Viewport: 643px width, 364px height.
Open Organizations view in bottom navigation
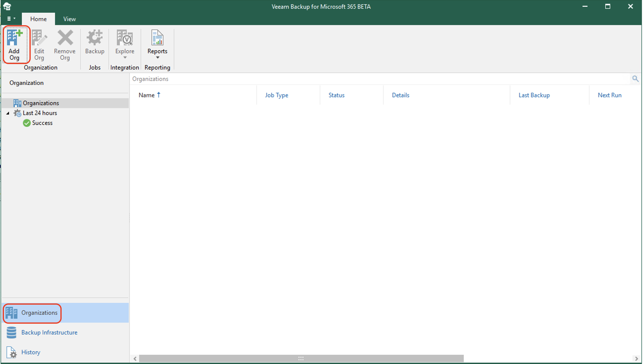tap(65, 313)
